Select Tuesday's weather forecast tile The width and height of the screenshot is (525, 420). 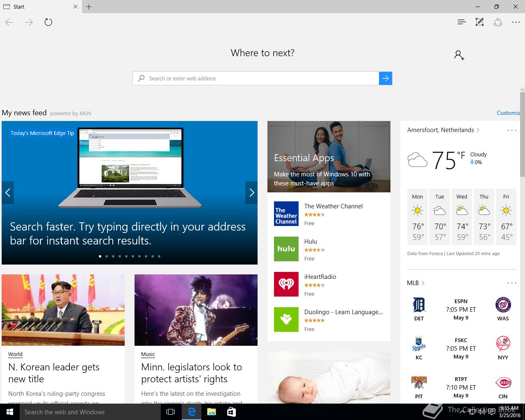point(440,217)
